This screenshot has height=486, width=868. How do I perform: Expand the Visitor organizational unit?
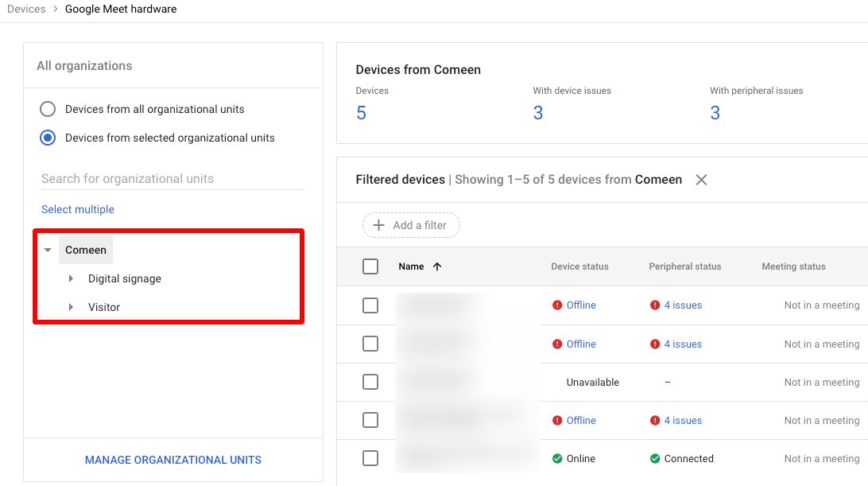point(71,307)
